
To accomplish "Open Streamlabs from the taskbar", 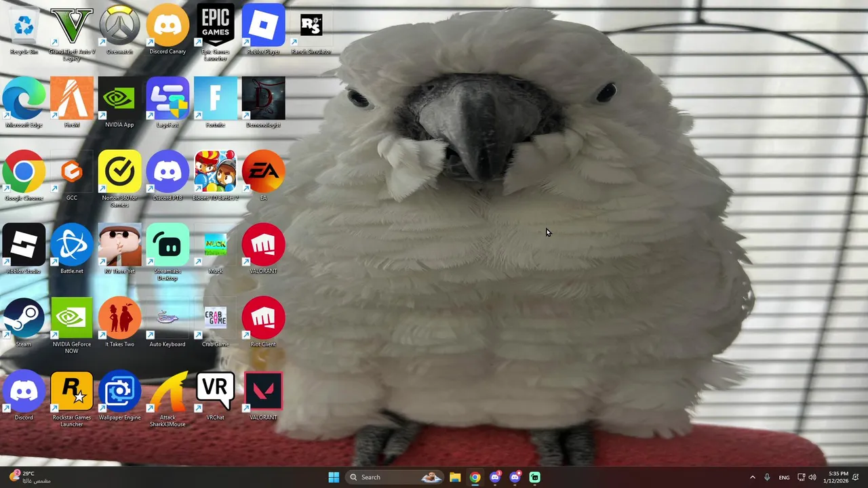I will tap(534, 477).
